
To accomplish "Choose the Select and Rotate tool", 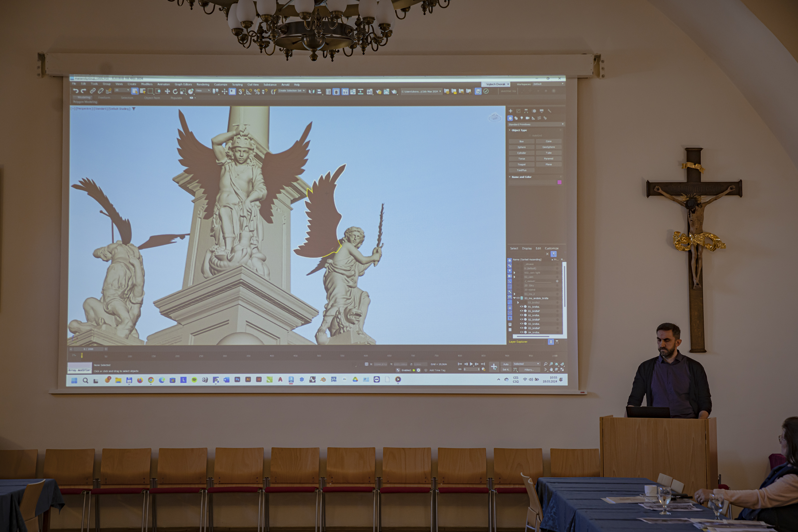I will (175, 91).
